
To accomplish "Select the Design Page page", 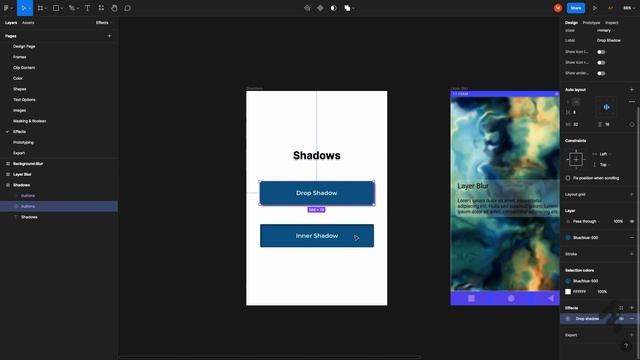I will (24, 46).
